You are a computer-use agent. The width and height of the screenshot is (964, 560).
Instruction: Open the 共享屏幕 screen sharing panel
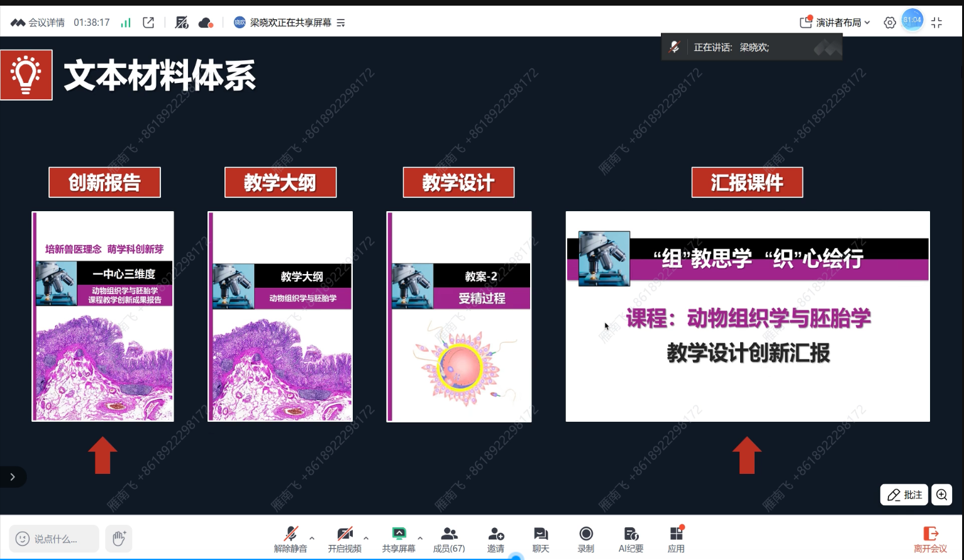point(399,539)
